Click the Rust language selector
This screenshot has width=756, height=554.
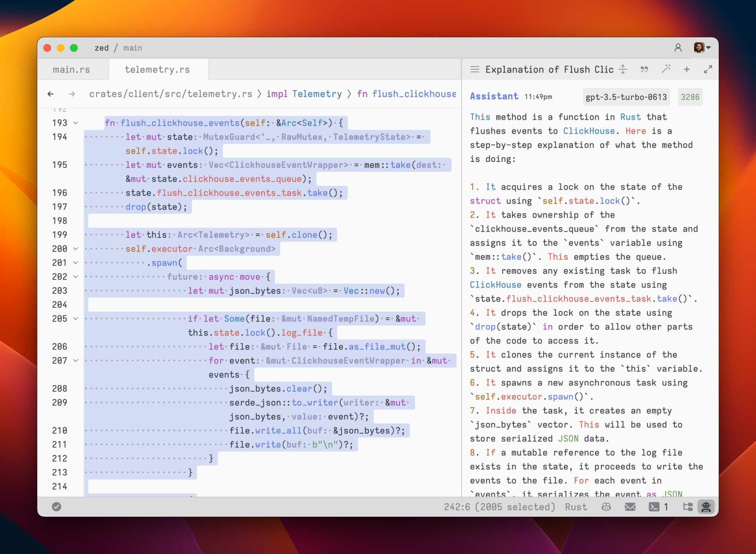pos(575,507)
